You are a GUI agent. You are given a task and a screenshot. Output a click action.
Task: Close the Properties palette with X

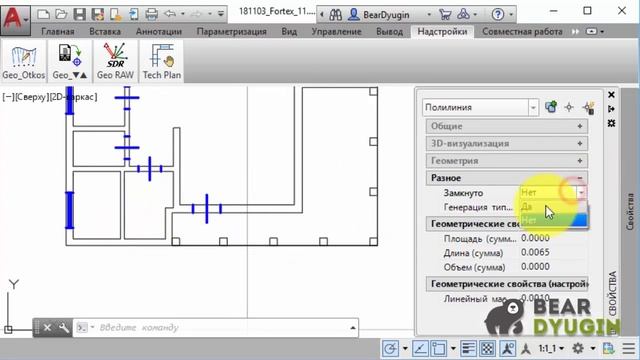pyautogui.click(x=611, y=95)
